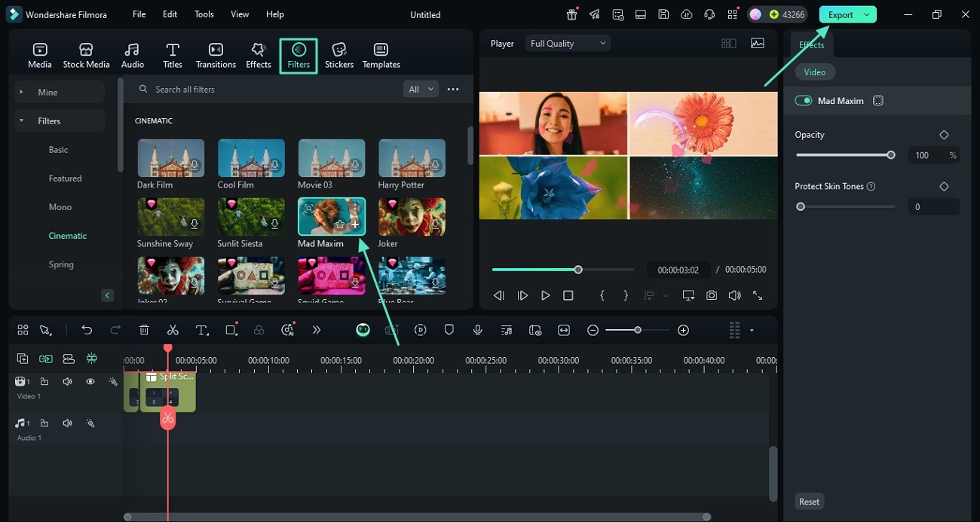Open the All filter type dropdown

pos(421,89)
